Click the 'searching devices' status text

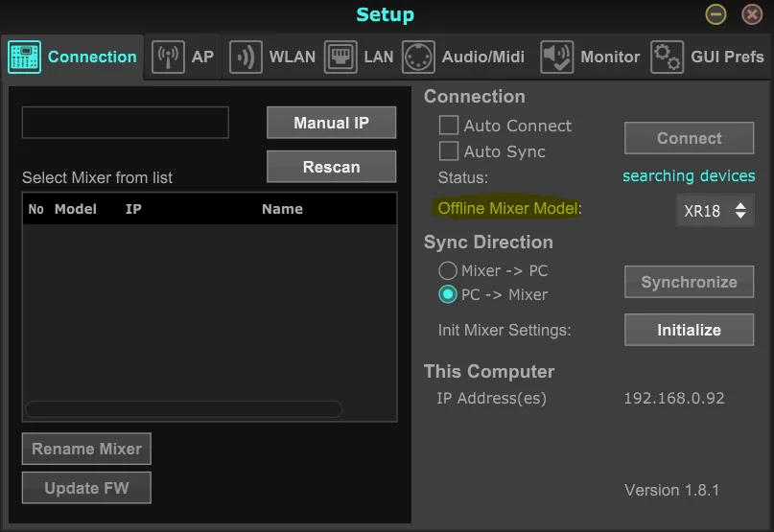(x=689, y=175)
